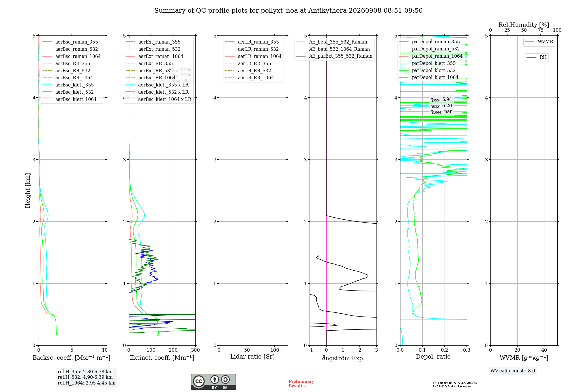This screenshot has width=577, height=392.
Task: Click the TROPOS & NOA 2026 copyright text
Action: point(455,385)
